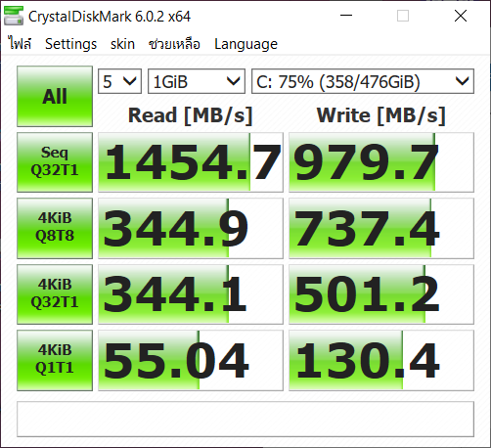The width and height of the screenshot is (491, 448).
Task: Open the 1GiB test size dropdown
Action: coord(197,81)
